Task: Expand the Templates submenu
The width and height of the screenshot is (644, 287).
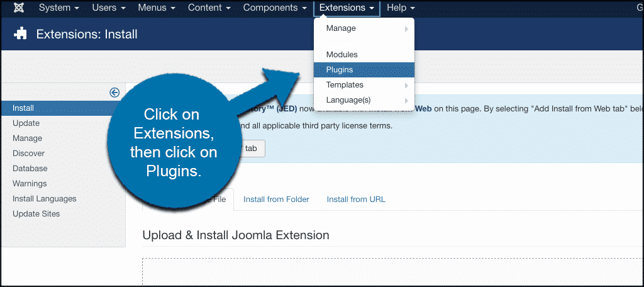Action: [364, 85]
